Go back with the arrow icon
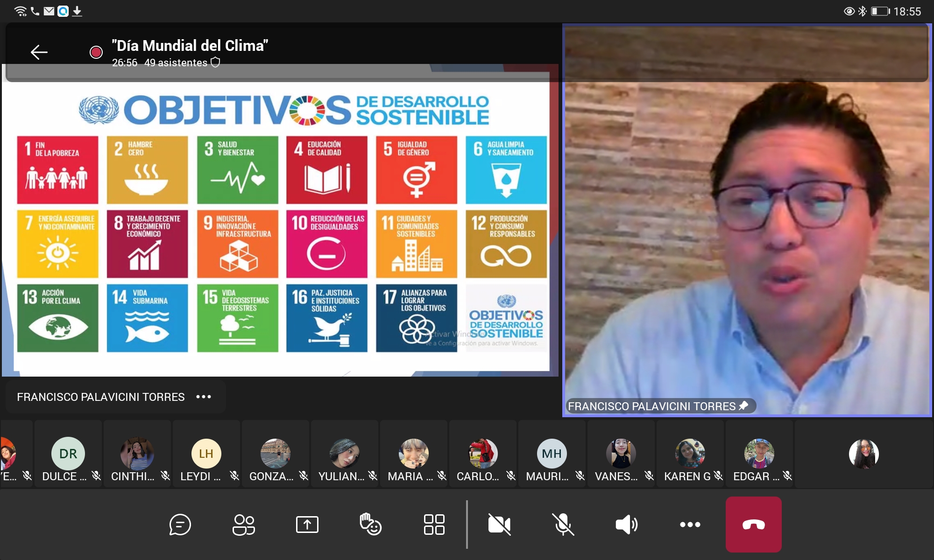Screen dimensions: 934x560 coord(39,52)
